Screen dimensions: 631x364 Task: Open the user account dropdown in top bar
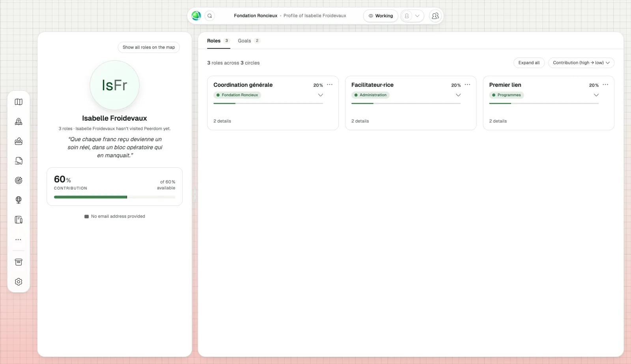coord(412,16)
